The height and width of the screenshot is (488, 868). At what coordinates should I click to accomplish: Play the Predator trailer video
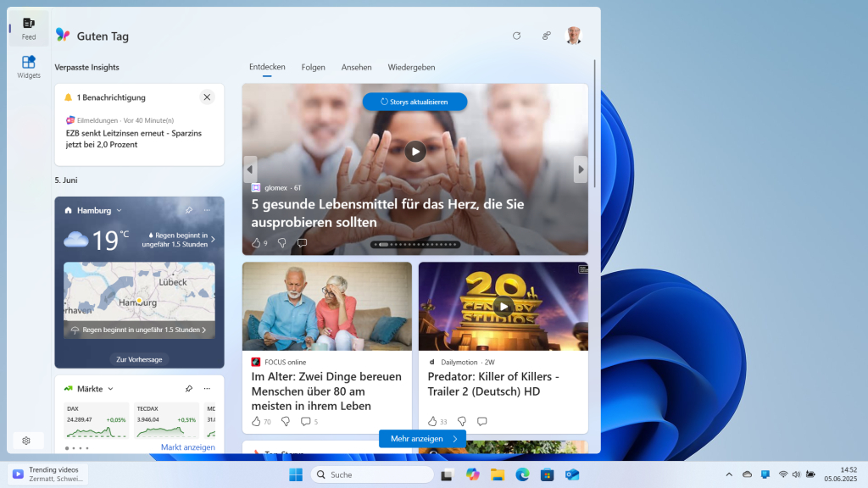(x=504, y=307)
